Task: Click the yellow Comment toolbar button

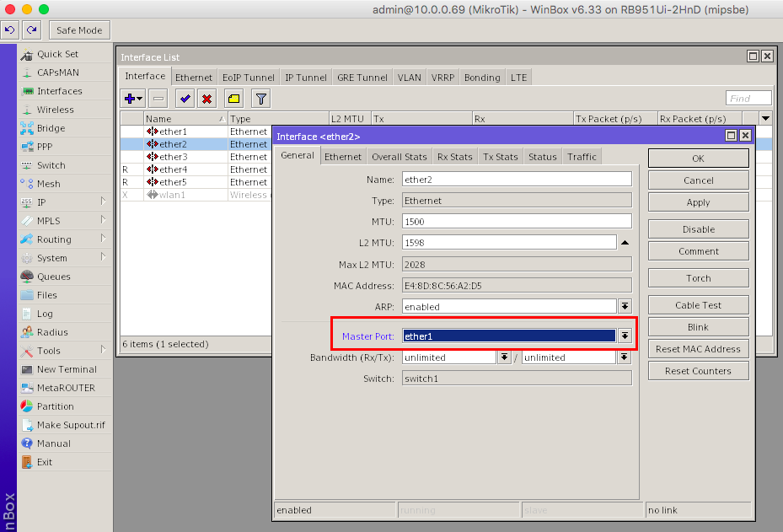Action: pos(233,99)
